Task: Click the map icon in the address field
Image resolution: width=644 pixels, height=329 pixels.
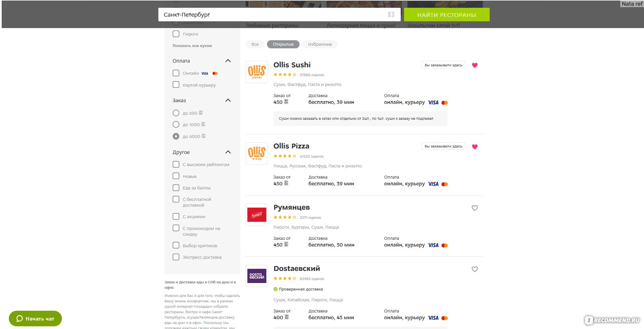Action: click(391, 15)
